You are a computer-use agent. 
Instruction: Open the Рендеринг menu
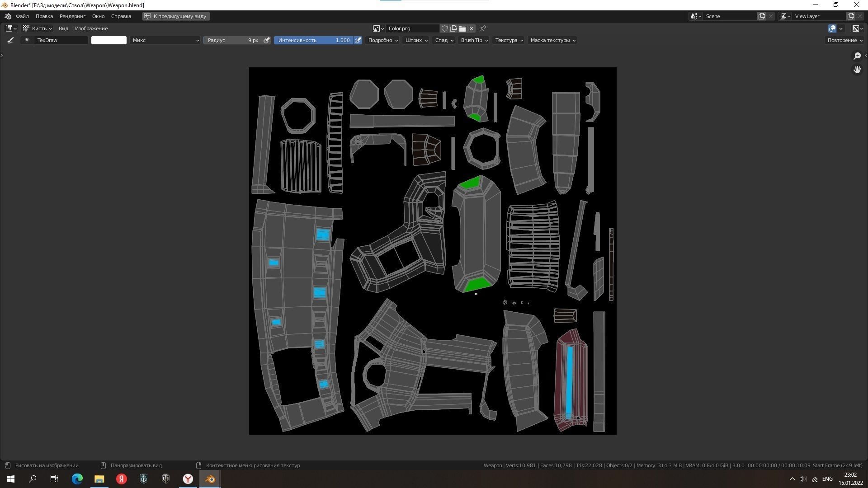[72, 16]
